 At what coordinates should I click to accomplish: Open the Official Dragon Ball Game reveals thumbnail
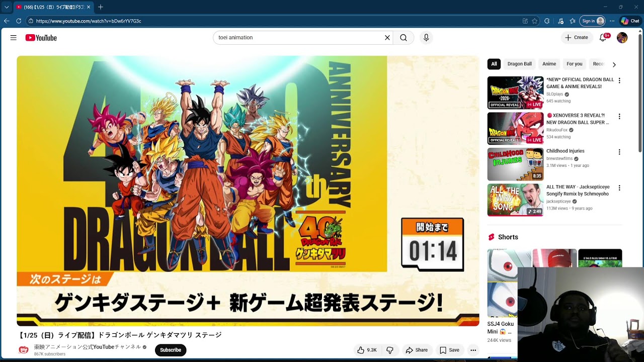coord(515,93)
